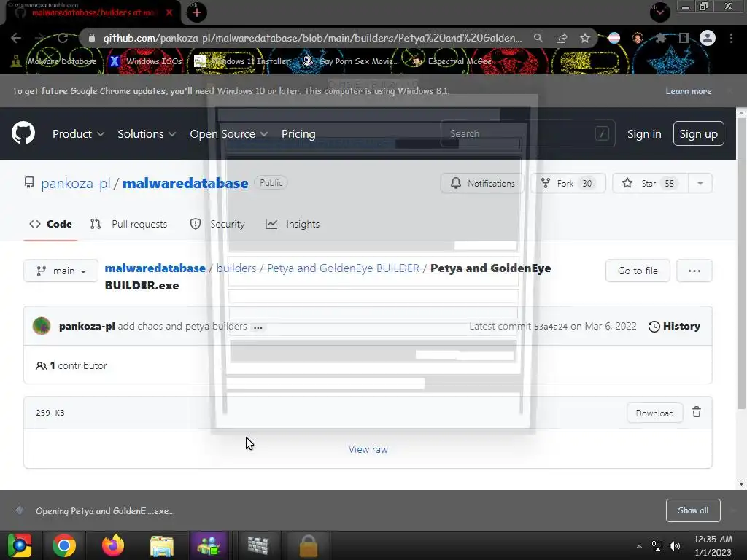The image size is (747, 560).
Task: Open the Chrome profile avatar
Action: (x=708, y=38)
